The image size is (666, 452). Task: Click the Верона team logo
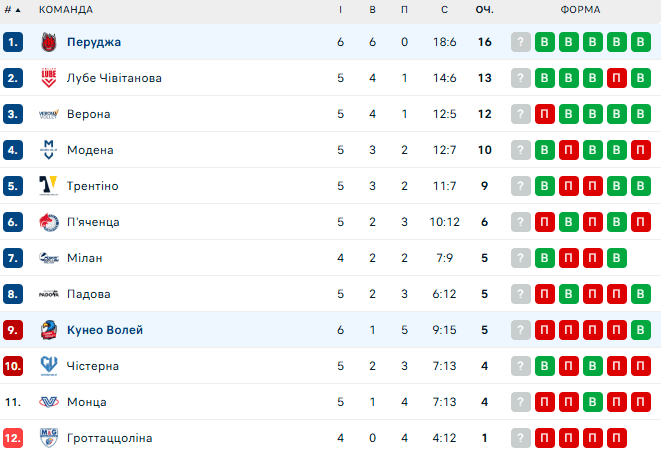tap(48, 114)
